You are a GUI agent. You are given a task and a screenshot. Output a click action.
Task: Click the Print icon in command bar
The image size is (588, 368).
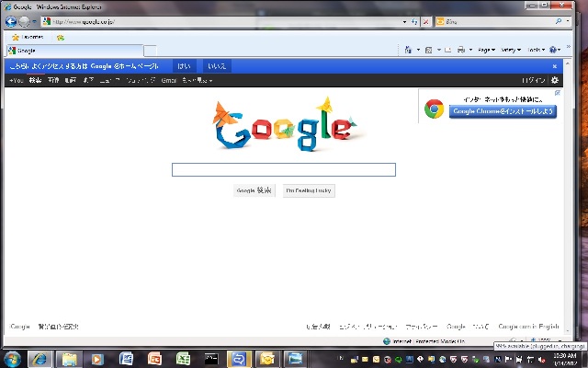(x=461, y=50)
